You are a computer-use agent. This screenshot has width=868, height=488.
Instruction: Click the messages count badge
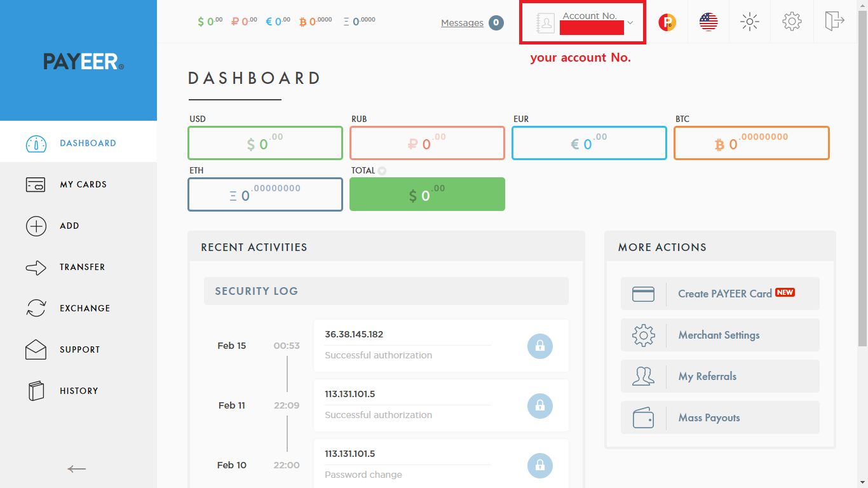point(496,23)
